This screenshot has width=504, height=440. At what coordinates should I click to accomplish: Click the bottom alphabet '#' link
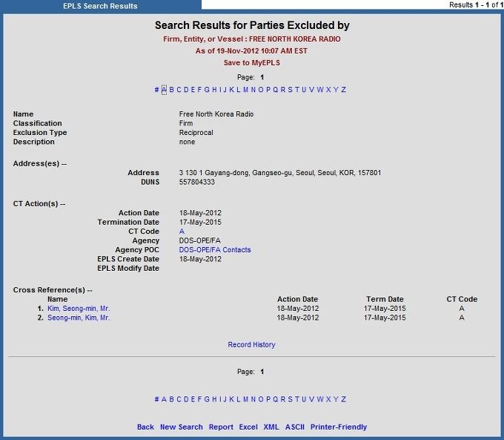[156, 399]
